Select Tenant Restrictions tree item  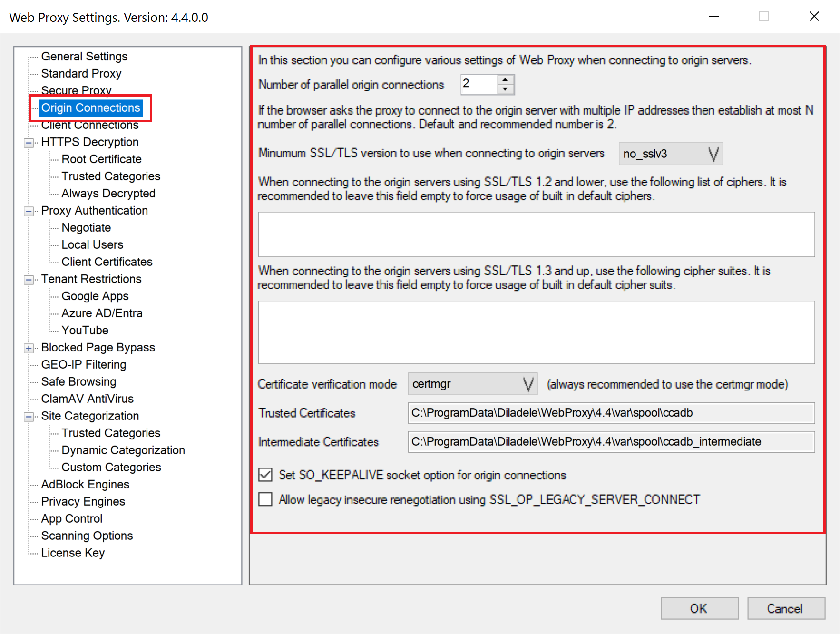[91, 279]
